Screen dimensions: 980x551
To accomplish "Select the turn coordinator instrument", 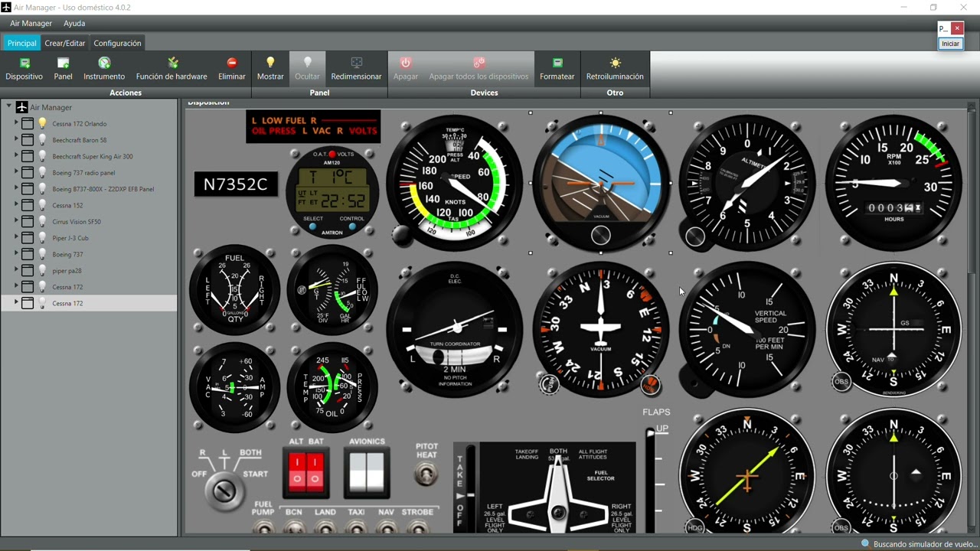I will click(x=455, y=330).
